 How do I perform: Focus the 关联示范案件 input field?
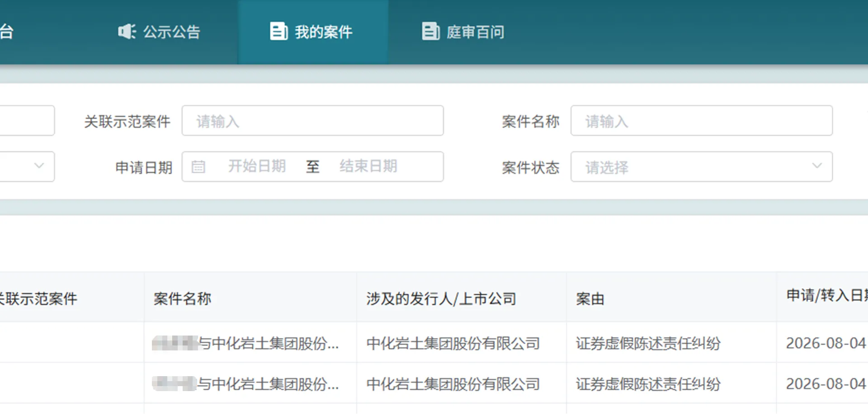pyautogui.click(x=312, y=121)
